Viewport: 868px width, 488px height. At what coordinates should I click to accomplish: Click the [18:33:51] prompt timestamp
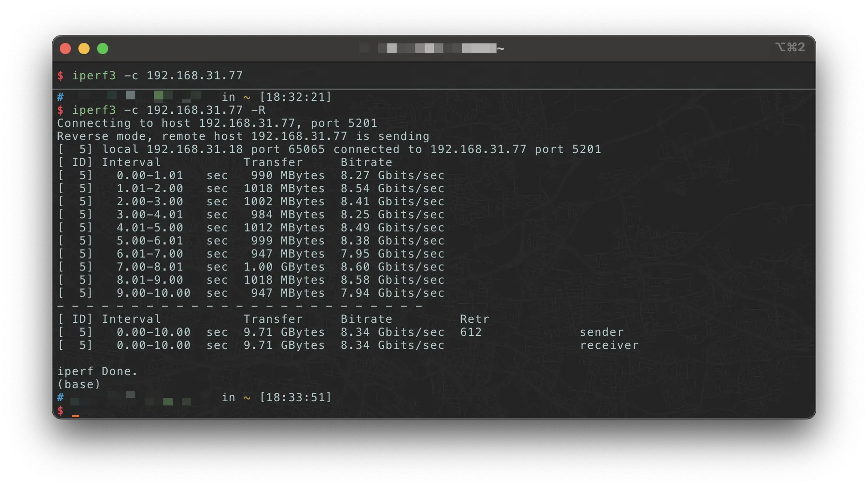(295, 397)
